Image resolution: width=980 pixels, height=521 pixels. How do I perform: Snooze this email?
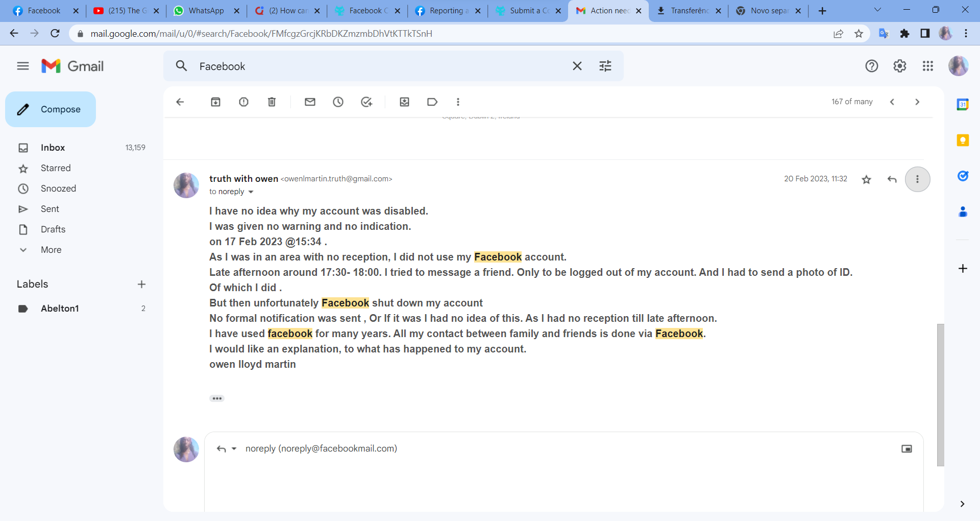(338, 102)
